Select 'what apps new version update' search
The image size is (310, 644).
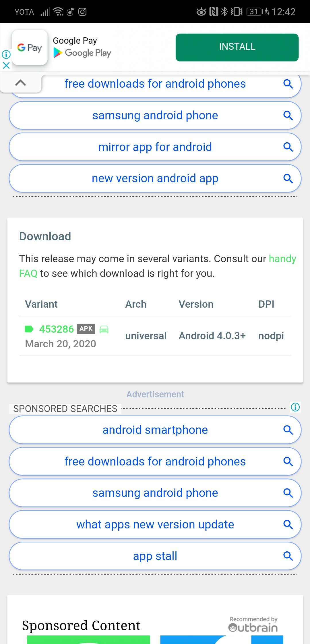(x=155, y=524)
